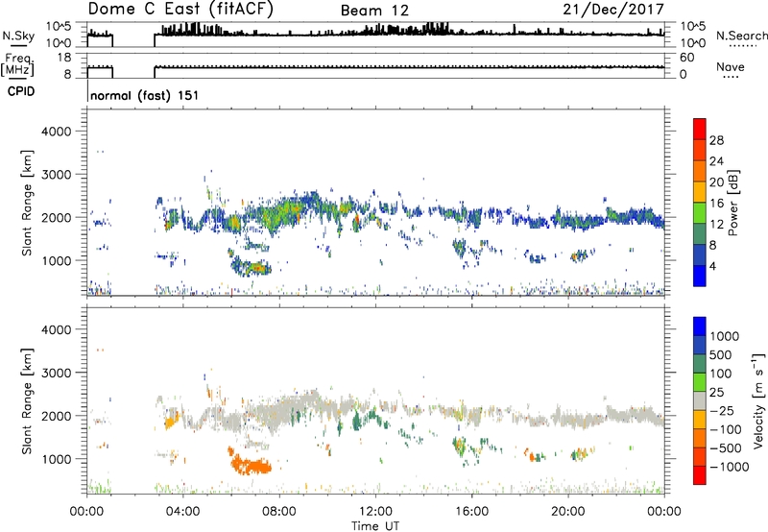Click the 'N.Sky' axis label
Screen dimensions: 768x532
point(18,36)
